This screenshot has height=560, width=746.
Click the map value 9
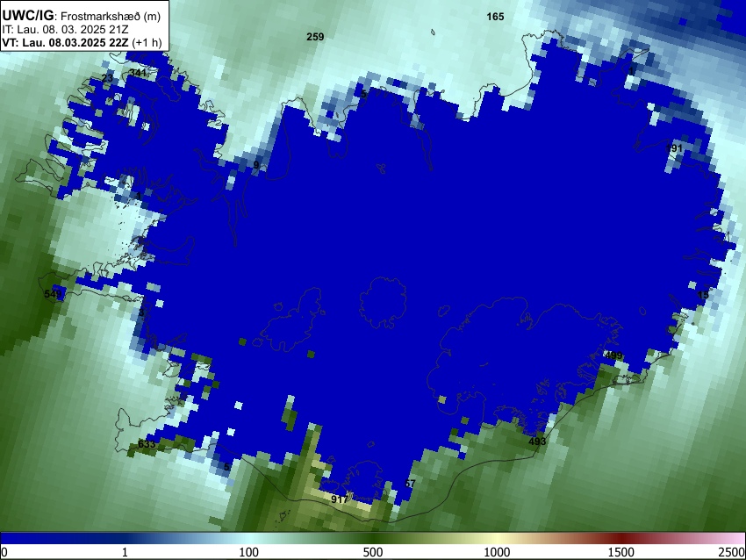256,165
